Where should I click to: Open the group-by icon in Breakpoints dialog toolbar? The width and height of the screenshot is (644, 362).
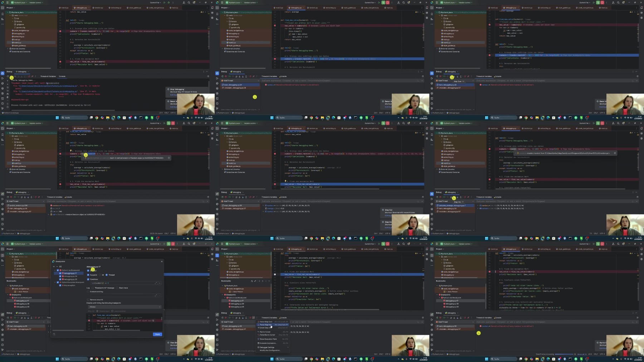(60, 266)
